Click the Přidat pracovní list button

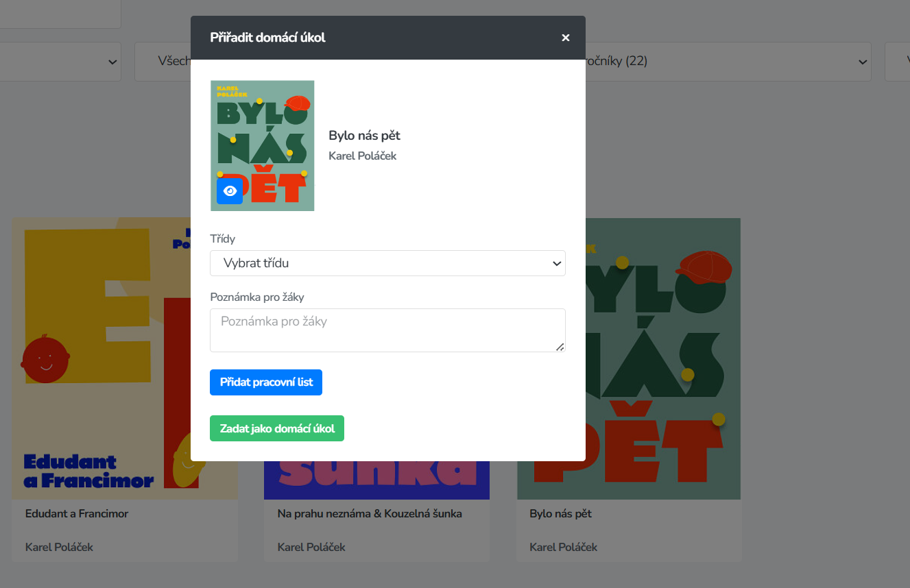tap(266, 382)
